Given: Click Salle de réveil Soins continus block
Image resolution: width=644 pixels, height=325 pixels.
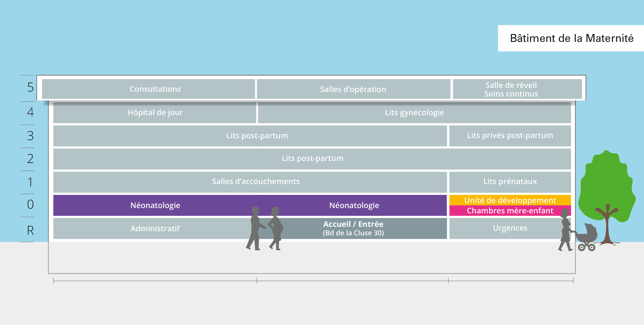Looking at the screenshot, I should pos(517,89).
